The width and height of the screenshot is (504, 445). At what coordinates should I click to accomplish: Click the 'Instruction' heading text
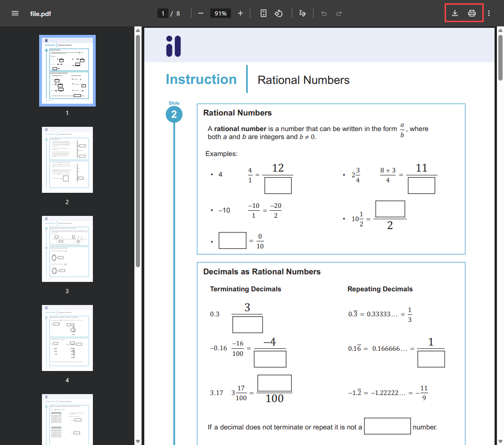point(201,79)
